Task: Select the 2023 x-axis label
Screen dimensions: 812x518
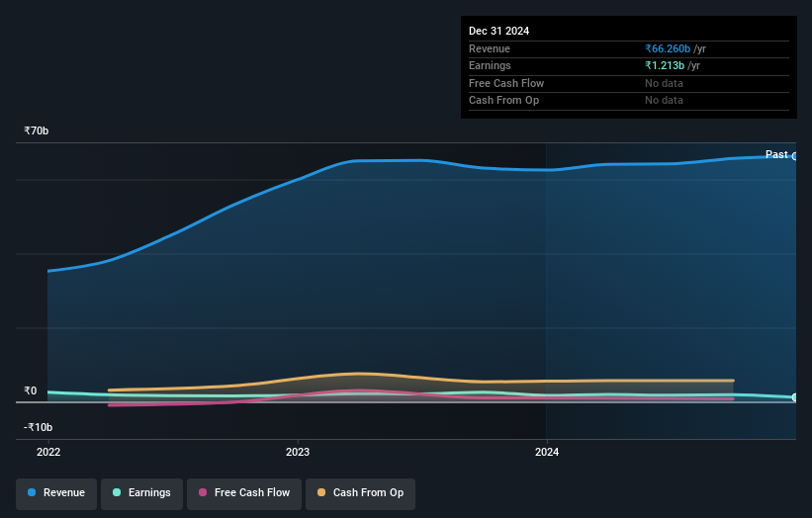Action: tap(298, 452)
